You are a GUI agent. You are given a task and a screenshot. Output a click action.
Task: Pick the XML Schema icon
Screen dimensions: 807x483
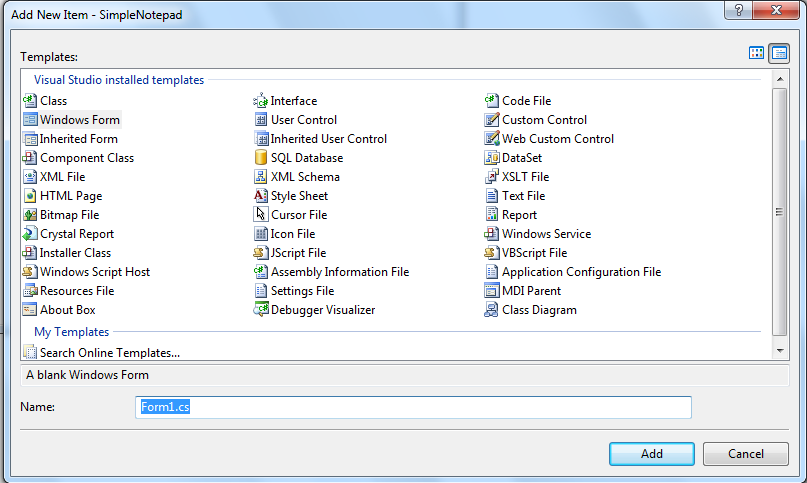pos(261,177)
